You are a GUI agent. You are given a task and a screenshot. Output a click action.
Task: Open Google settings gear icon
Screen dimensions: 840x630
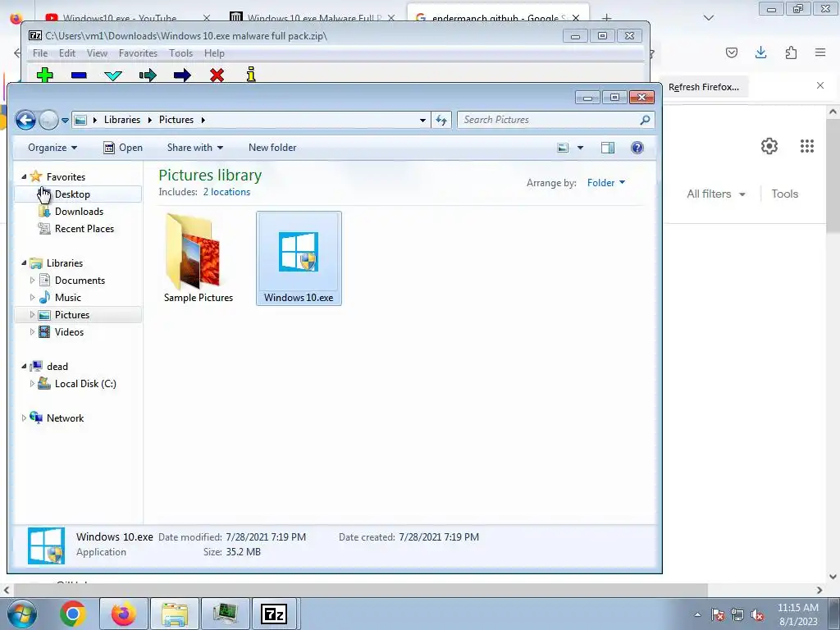769,146
